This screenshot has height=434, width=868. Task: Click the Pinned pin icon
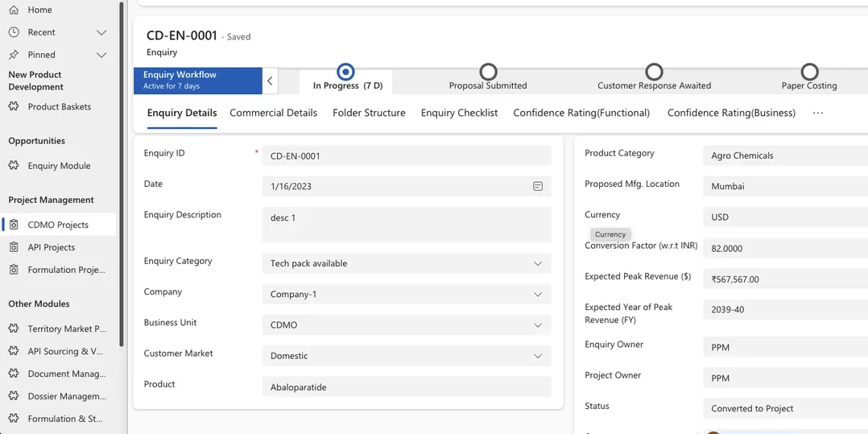[x=14, y=55]
